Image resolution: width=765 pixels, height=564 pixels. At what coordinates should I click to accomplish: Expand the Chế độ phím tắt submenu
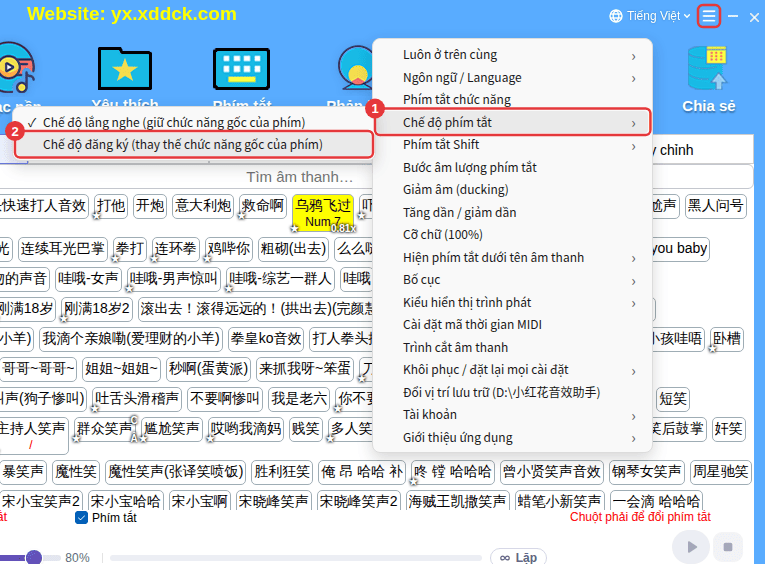(x=512, y=122)
